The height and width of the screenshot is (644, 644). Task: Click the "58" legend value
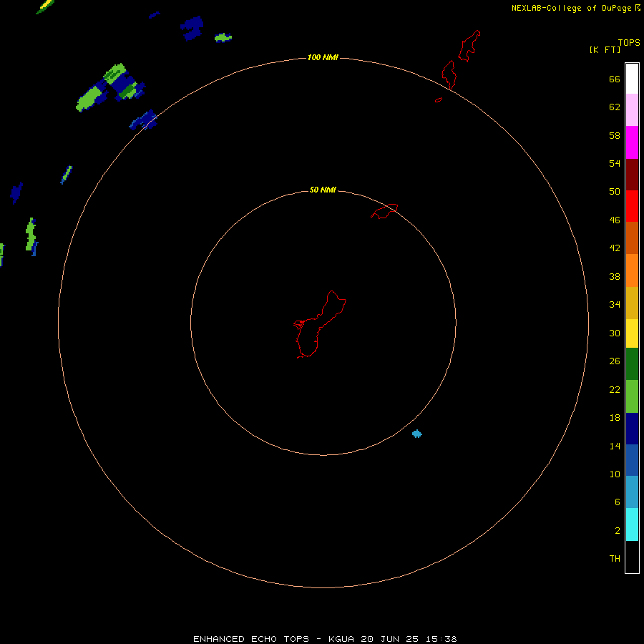click(615, 135)
